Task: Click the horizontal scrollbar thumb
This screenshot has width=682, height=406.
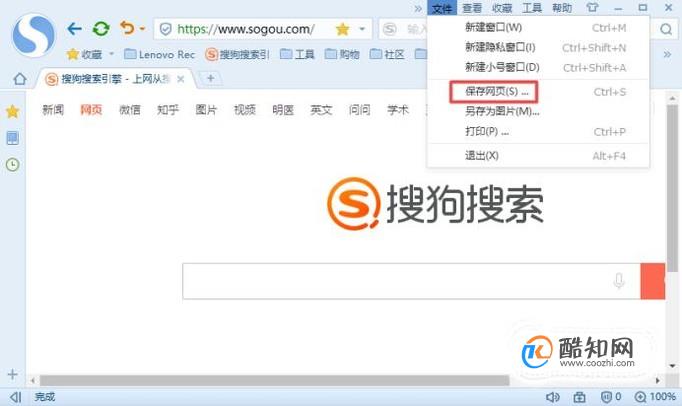Action: tap(274, 381)
